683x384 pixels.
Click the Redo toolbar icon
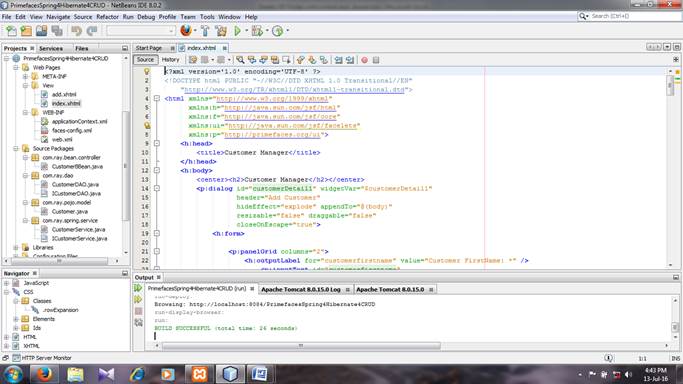92,31
